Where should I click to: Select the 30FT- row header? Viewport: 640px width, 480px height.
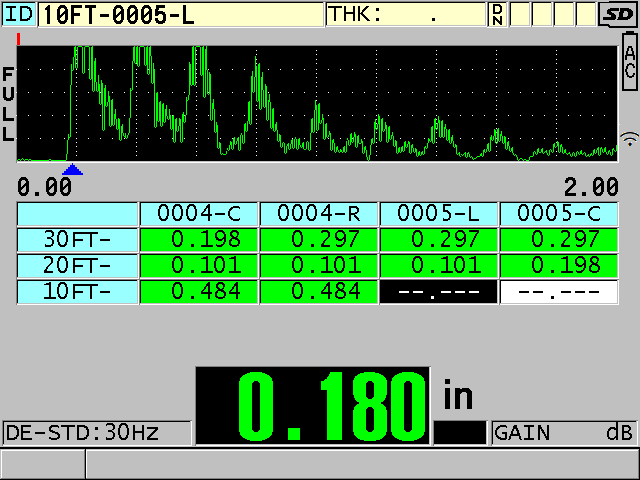(x=77, y=240)
